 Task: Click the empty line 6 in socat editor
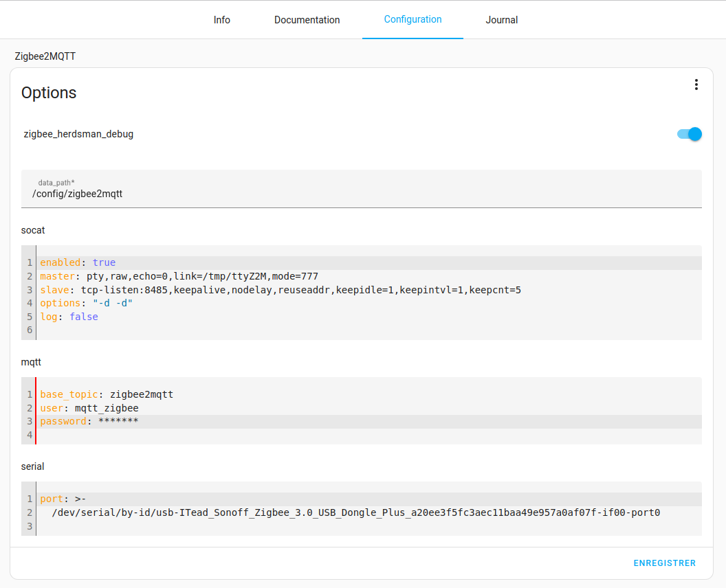click(369, 330)
